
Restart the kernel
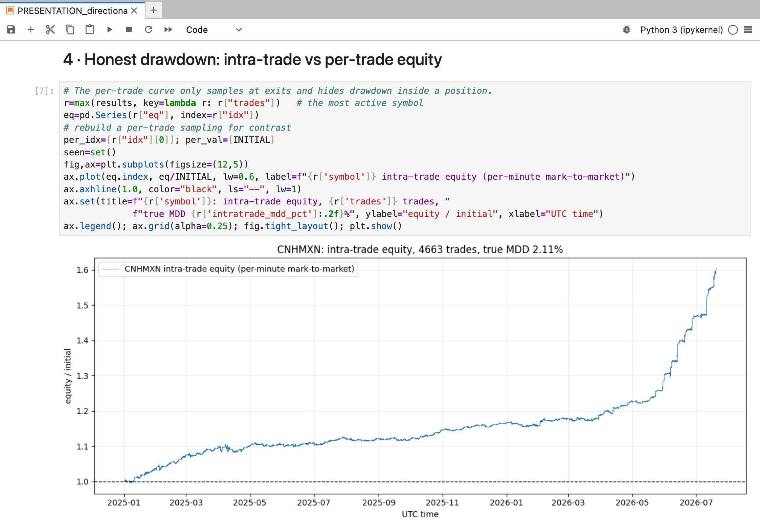coord(149,30)
